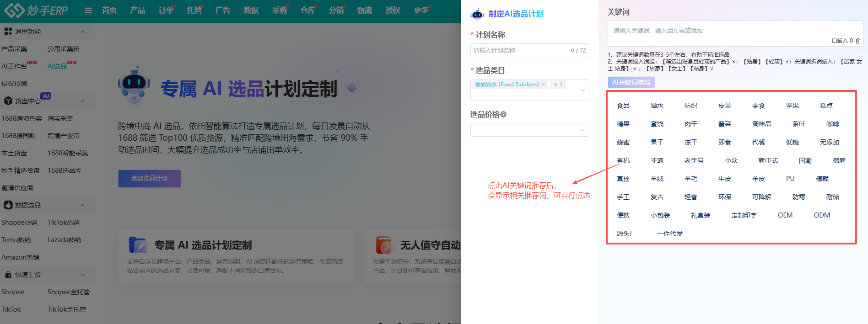
Task: Select AI选品 in sidebar
Action: tap(57, 66)
